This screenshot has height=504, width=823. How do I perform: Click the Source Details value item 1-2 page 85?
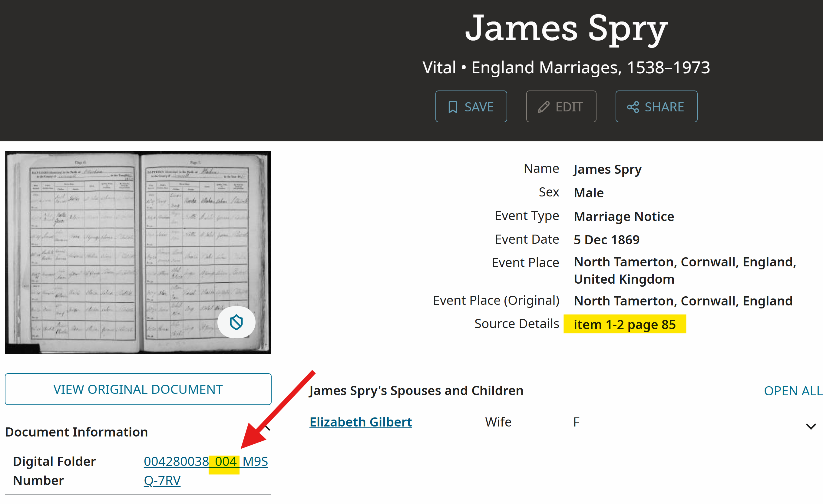(x=625, y=324)
